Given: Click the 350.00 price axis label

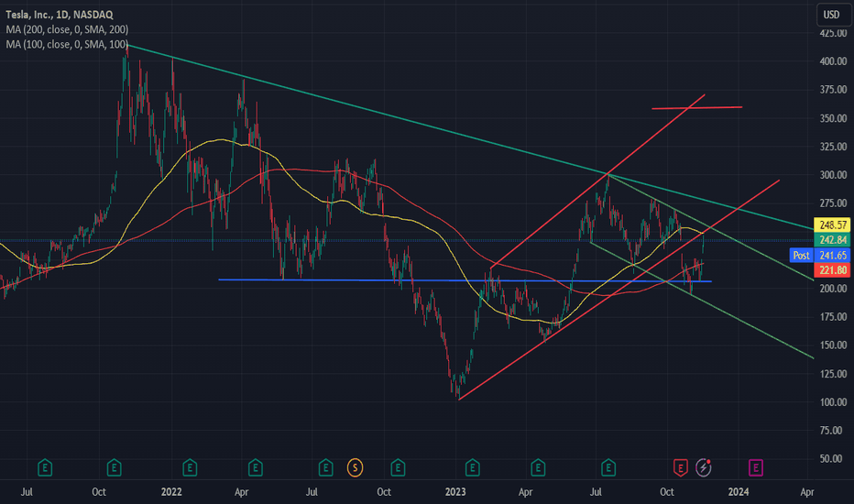Looking at the screenshot, I should pyautogui.click(x=833, y=118).
